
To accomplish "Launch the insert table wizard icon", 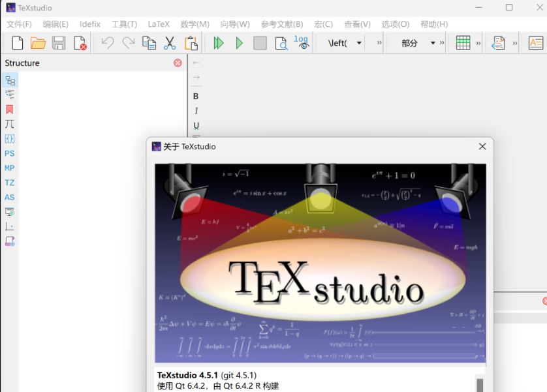I will pyautogui.click(x=463, y=42).
